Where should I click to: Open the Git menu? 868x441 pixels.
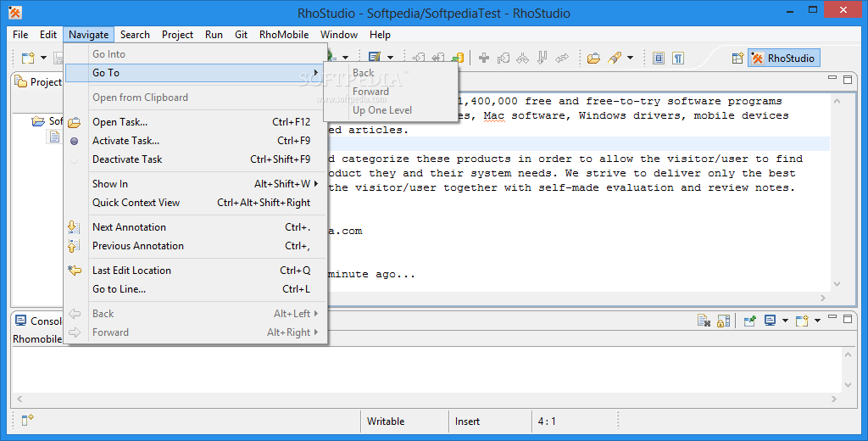click(x=242, y=35)
